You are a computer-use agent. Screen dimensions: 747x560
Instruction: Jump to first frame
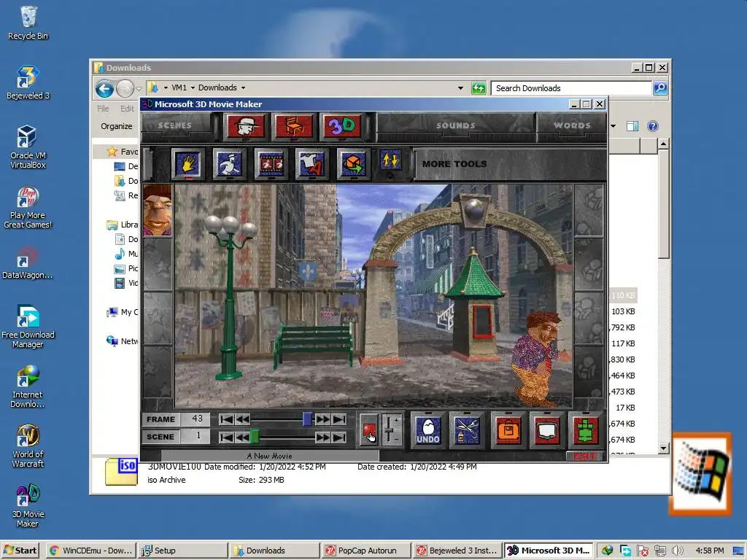pyautogui.click(x=226, y=419)
